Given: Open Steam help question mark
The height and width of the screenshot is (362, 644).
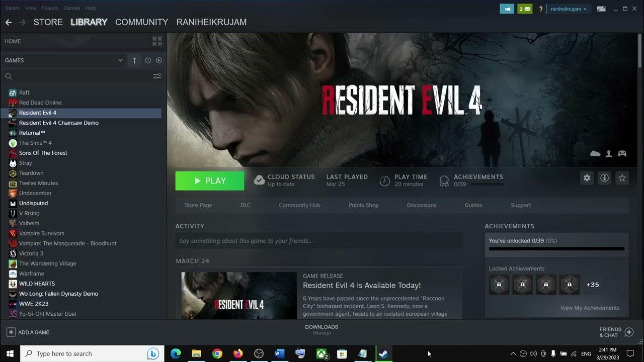Looking at the screenshot, I should (x=541, y=9).
